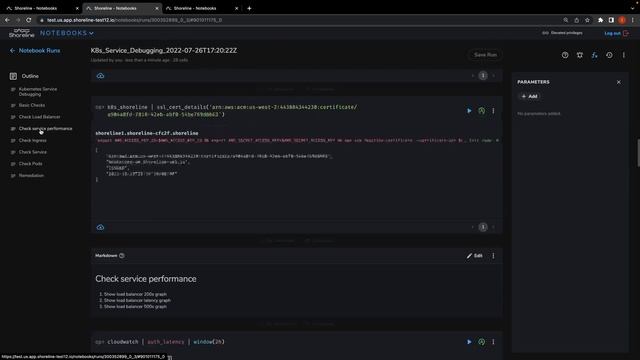
Task: Run the cloudwatch auth_latency cell
Action: pos(469,342)
